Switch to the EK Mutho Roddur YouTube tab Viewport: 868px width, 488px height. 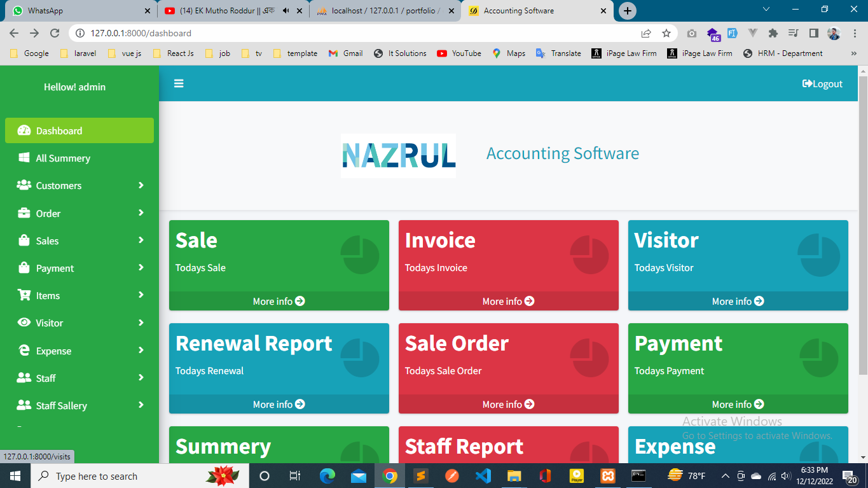233,11
